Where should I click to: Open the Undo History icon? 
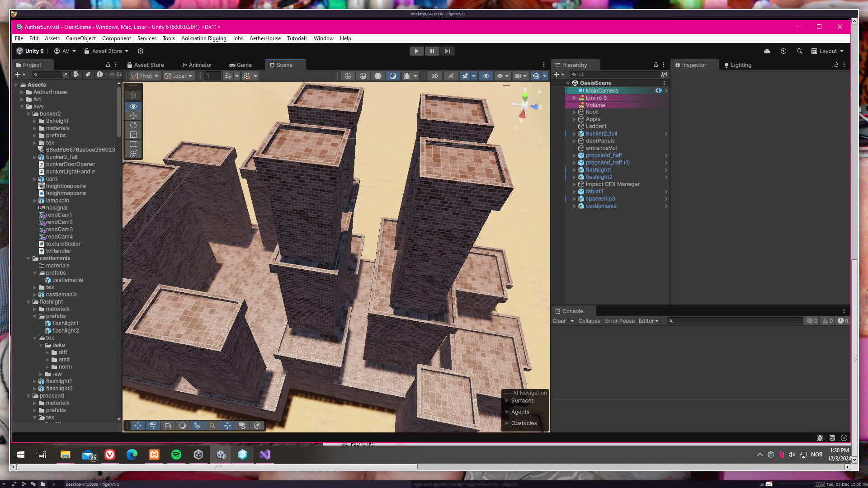pyautogui.click(x=783, y=51)
